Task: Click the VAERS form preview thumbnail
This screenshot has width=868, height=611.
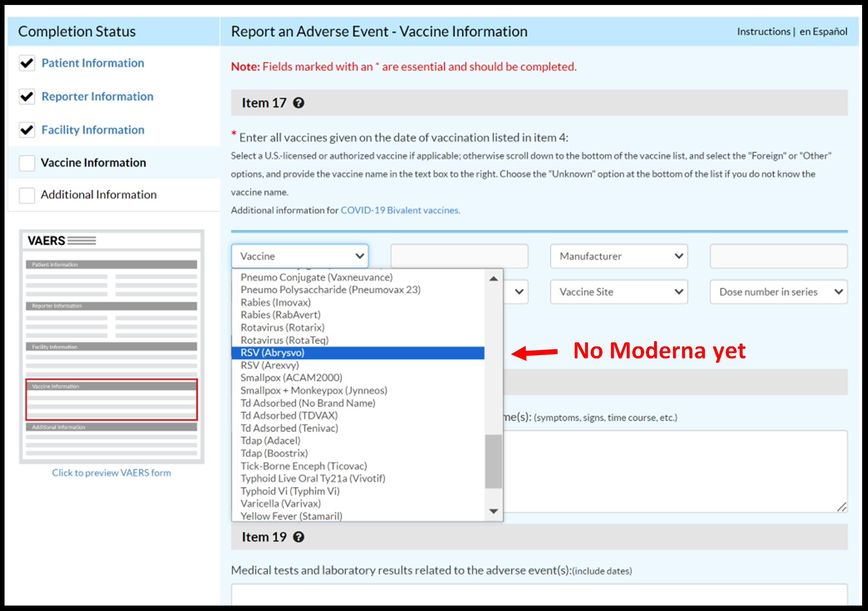Action: click(x=112, y=346)
